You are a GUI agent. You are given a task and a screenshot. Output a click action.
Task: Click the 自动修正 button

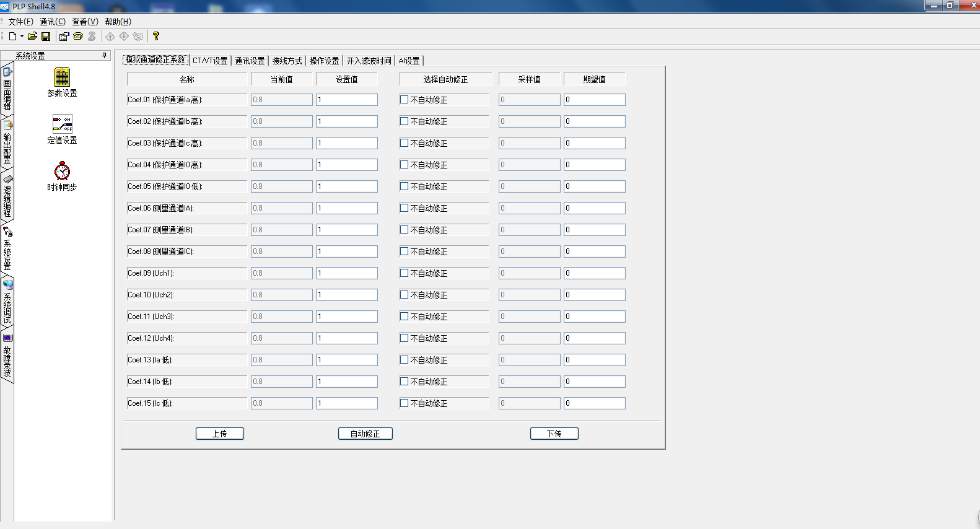click(365, 434)
